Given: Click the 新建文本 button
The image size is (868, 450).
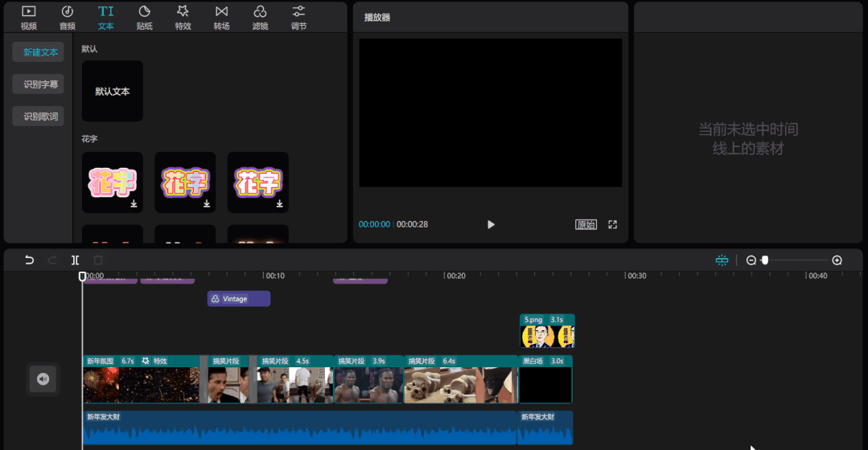Looking at the screenshot, I should 38,52.
